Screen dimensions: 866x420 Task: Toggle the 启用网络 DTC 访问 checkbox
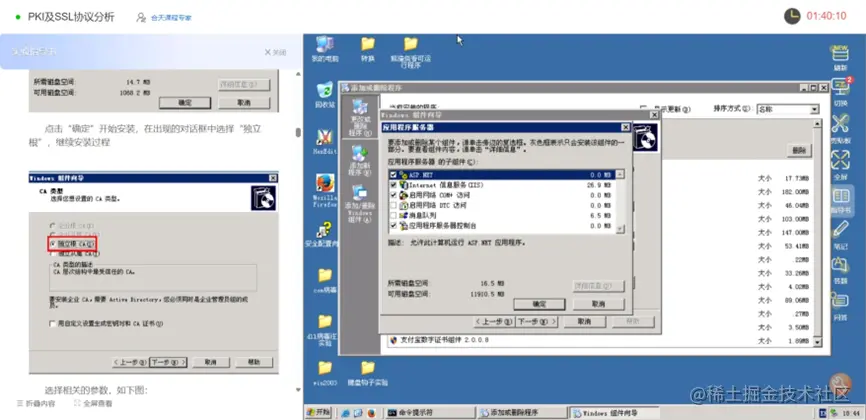point(393,206)
